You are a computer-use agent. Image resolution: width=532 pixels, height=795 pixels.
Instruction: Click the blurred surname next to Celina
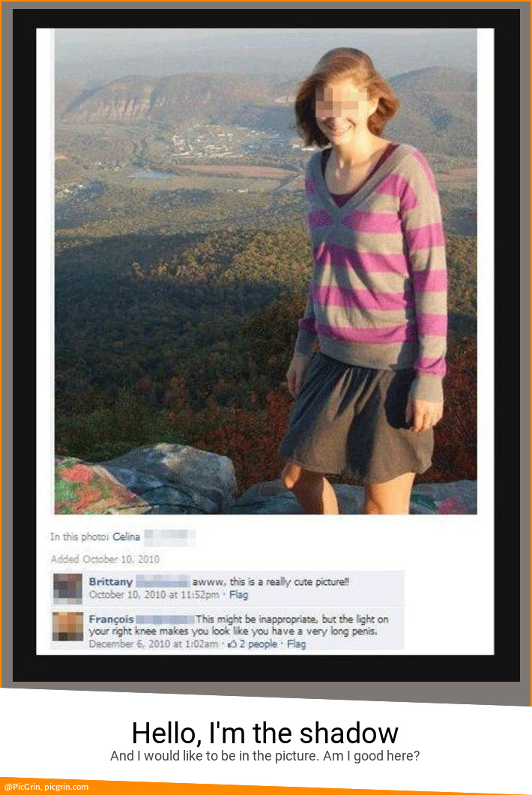[x=169, y=536]
